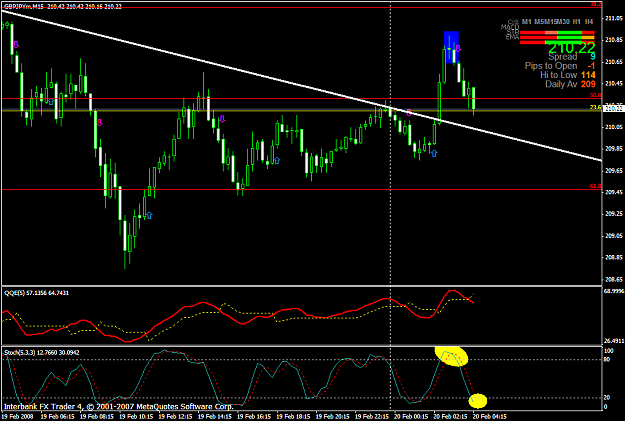Click the Daily Av label
Screen dimensions: 625x421
click(x=561, y=84)
